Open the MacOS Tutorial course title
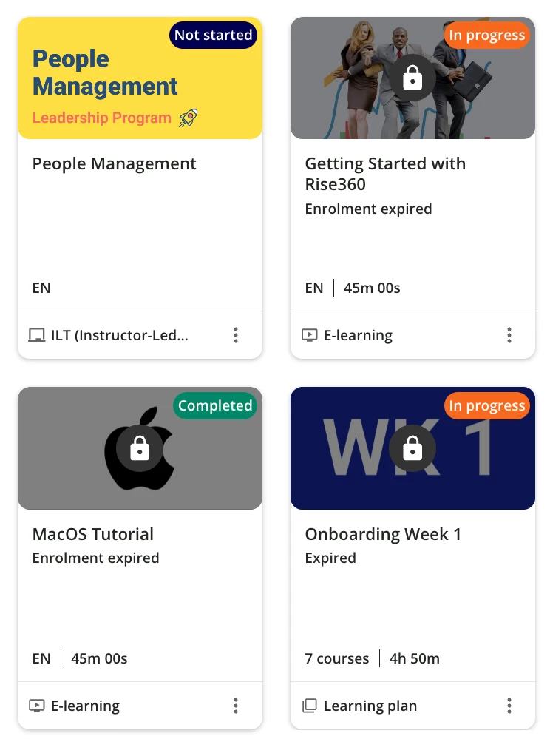The width and height of the screenshot is (550, 756). 93,534
